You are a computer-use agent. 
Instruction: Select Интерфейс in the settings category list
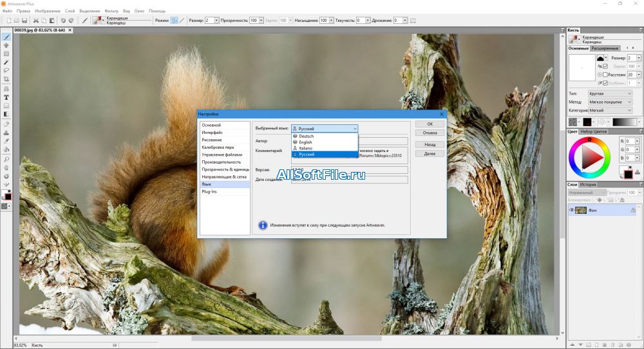click(212, 132)
